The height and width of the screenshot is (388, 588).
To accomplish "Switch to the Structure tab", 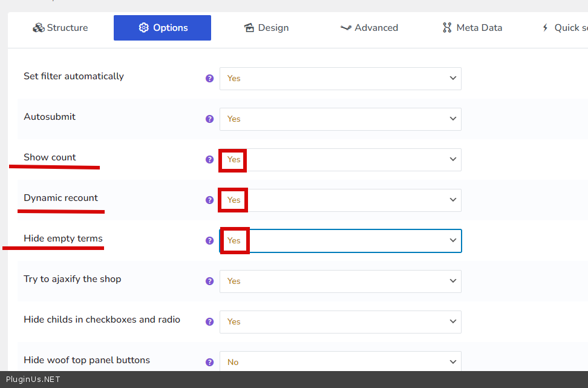I will [x=60, y=28].
